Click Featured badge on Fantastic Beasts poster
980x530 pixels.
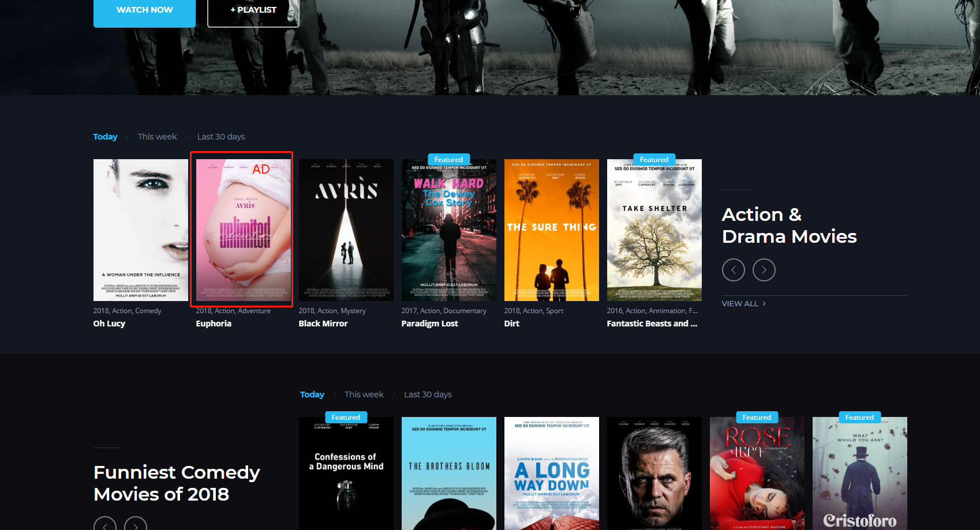654,160
